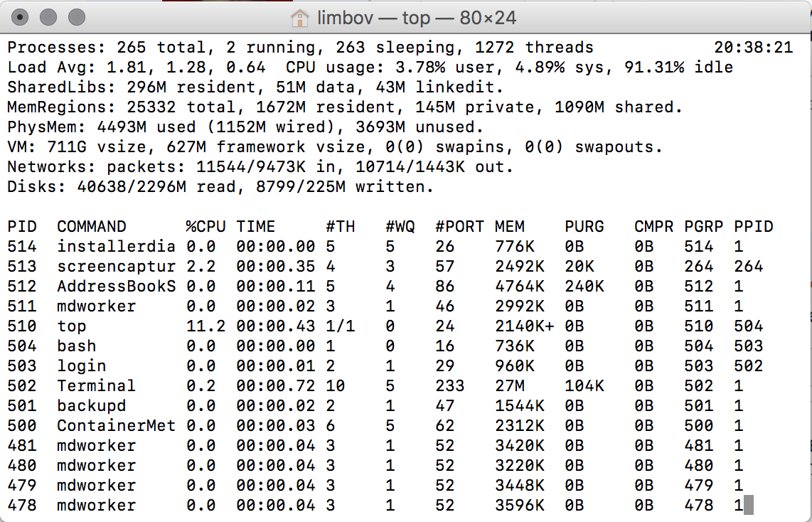Click the 1272 threads count
Image resolution: width=812 pixels, height=522 pixels.
point(535,48)
